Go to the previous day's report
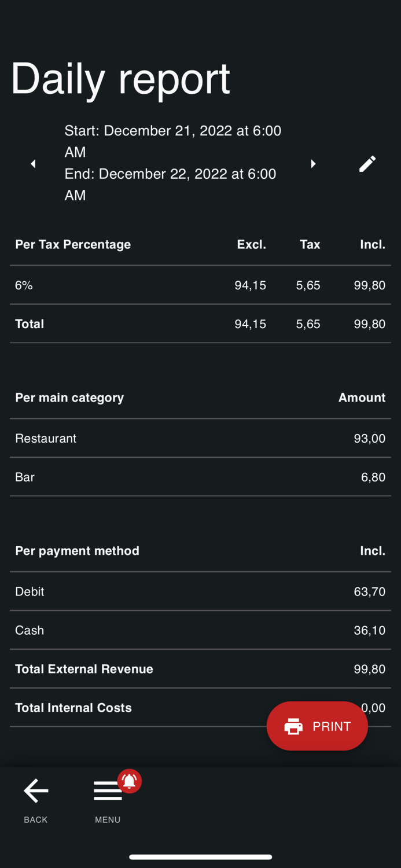 (x=33, y=164)
